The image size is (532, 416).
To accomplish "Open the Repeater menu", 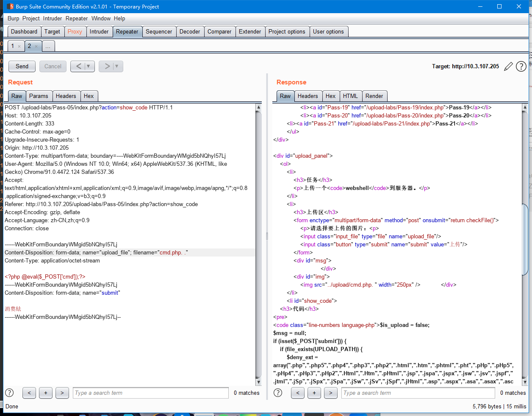I will [77, 18].
